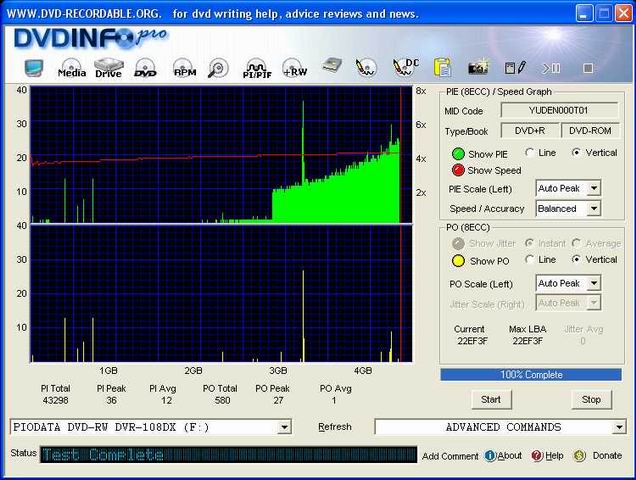Click the yellow Donate coin icon
The height and width of the screenshot is (480, 636).
(580, 456)
